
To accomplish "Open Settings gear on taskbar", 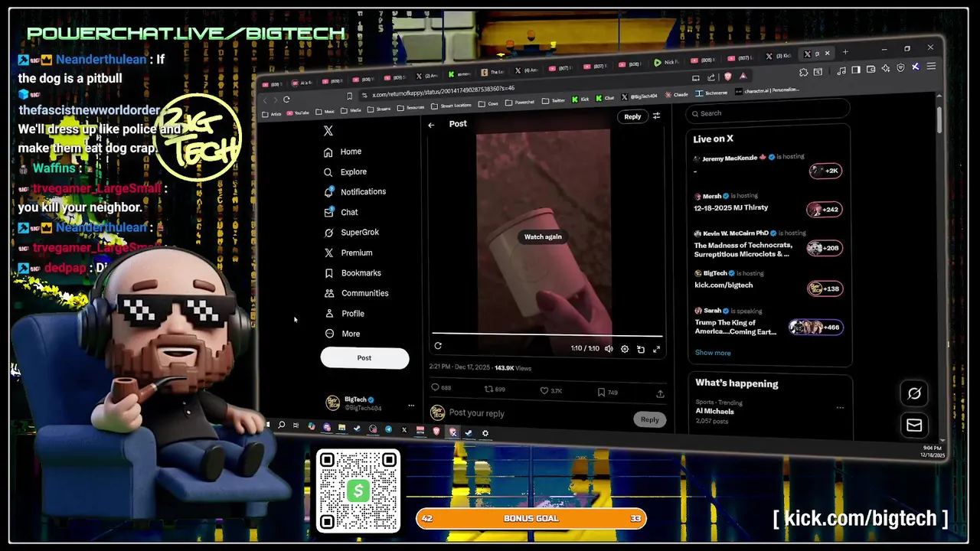I will (485, 433).
